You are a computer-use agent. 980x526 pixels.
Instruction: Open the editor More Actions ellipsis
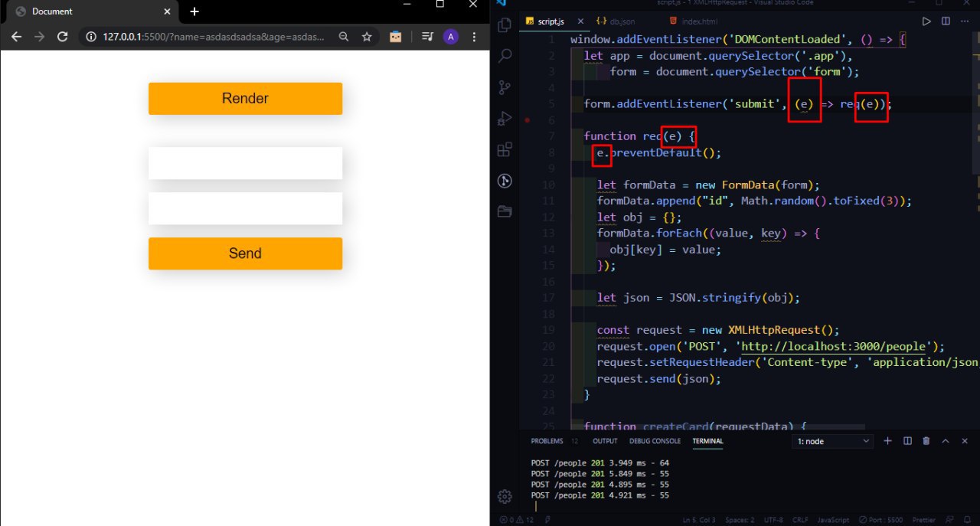click(x=965, y=21)
